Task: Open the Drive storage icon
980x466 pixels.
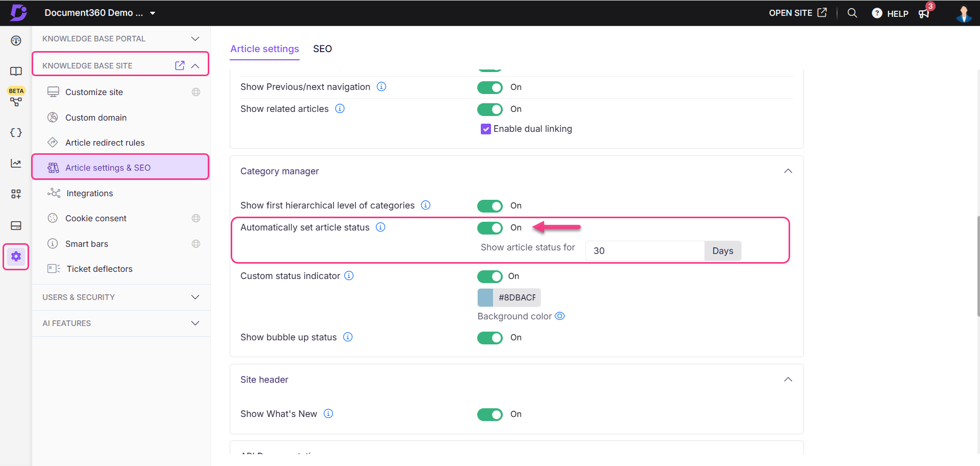Action: pos(16,225)
